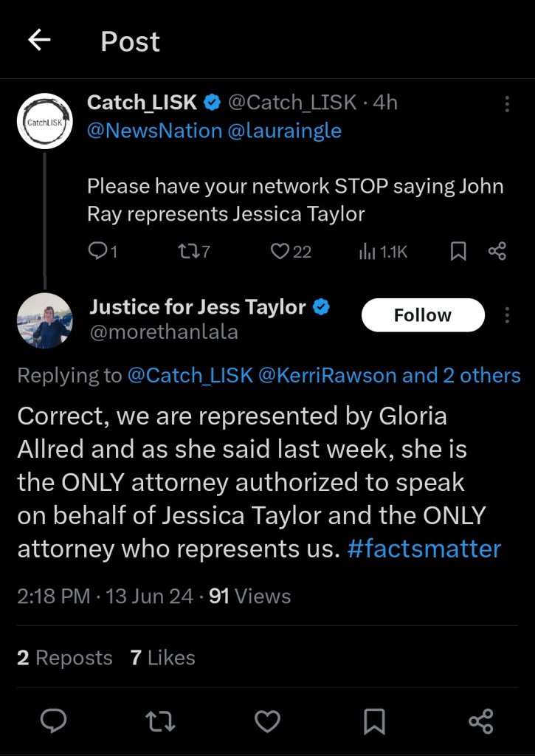Follow Justice for Jess Taylor

(422, 316)
